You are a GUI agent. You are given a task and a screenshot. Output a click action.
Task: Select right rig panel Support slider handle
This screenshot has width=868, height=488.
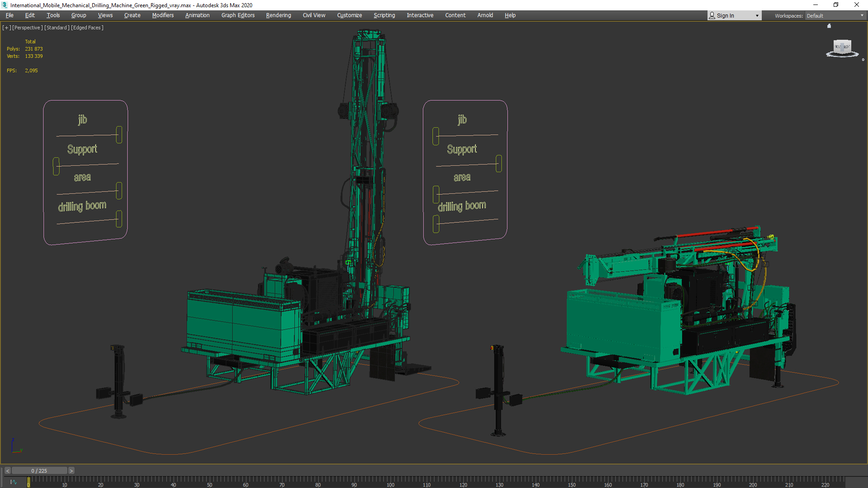(x=499, y=164)
